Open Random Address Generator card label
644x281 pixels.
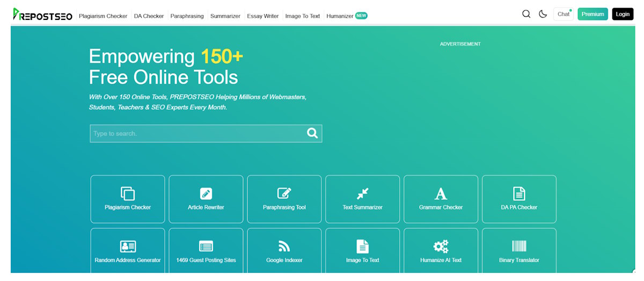128,260
